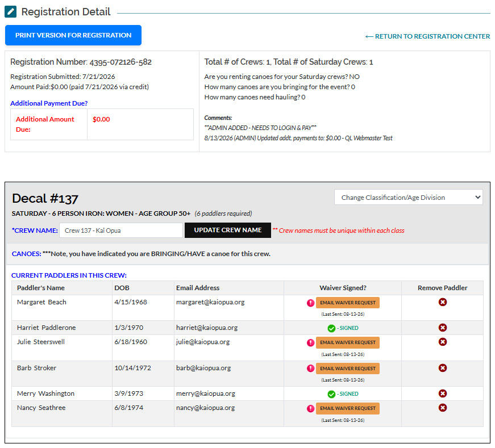Remove paddler Julie Steerswell
495x448 pixels.
pyautogui.click(x=442, y=342)
